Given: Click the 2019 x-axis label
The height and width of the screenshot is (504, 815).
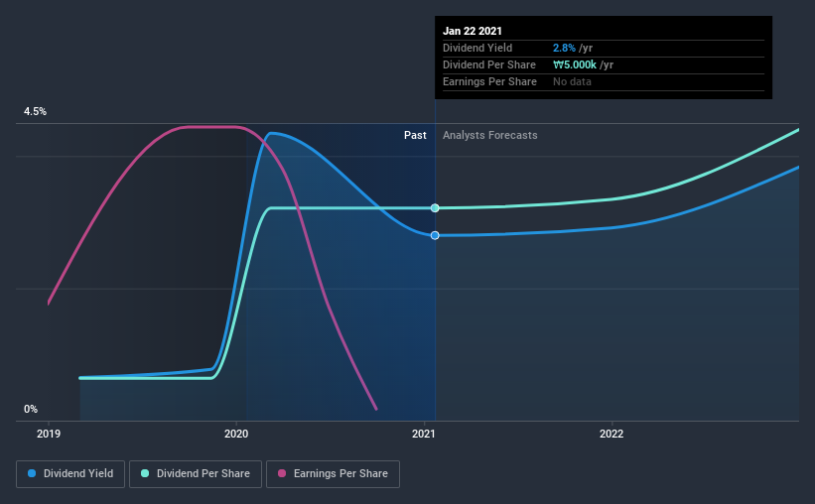Looking at the screenshot, I should pos(49,434).
